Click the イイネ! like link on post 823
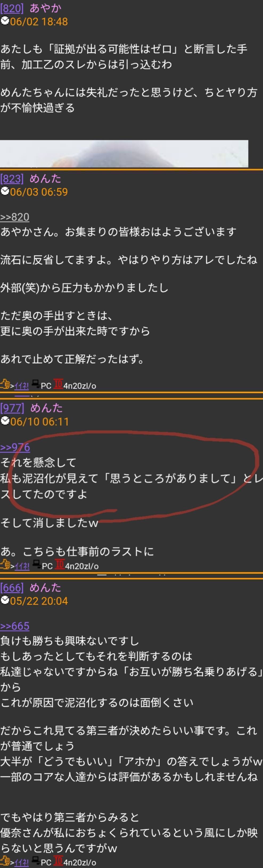263x868 pixels. tap(22, 386)
